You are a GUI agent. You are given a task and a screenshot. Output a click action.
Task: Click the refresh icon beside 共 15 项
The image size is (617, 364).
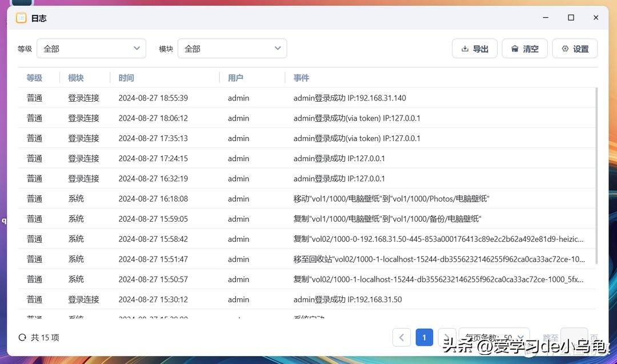22,338
